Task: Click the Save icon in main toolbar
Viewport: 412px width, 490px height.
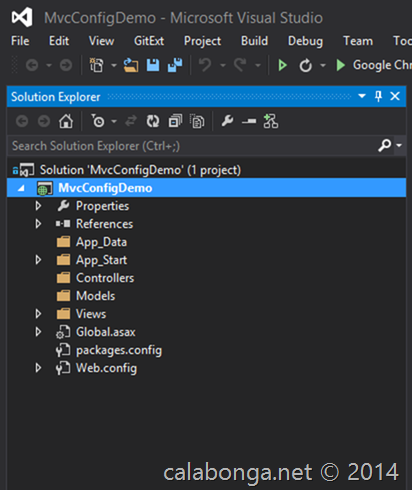Action: click(x=153, y=65)
